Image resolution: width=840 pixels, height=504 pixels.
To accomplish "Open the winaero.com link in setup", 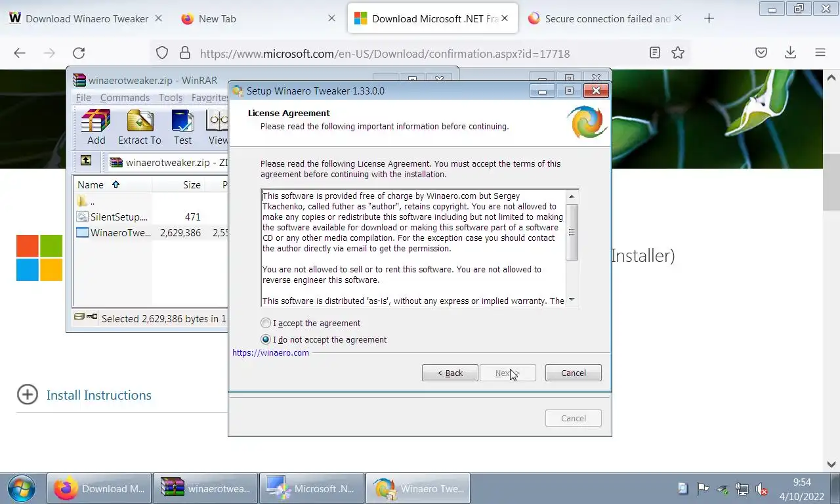I will 270,352.
